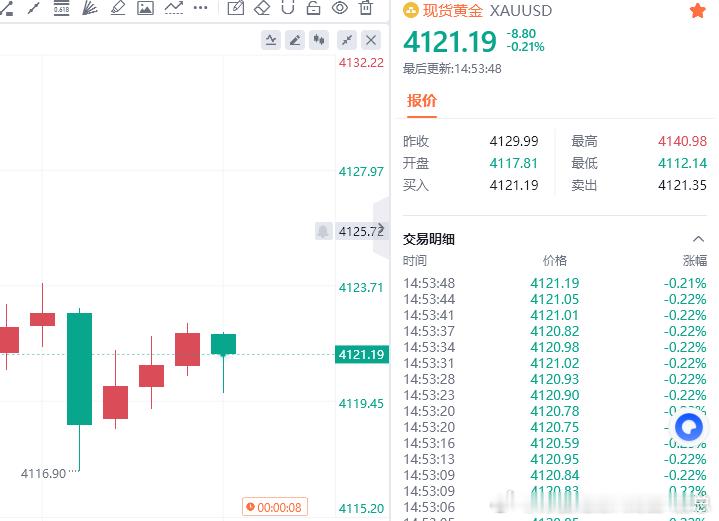
Task: Click the 14:53:34 trade row time
Action: 429,347
